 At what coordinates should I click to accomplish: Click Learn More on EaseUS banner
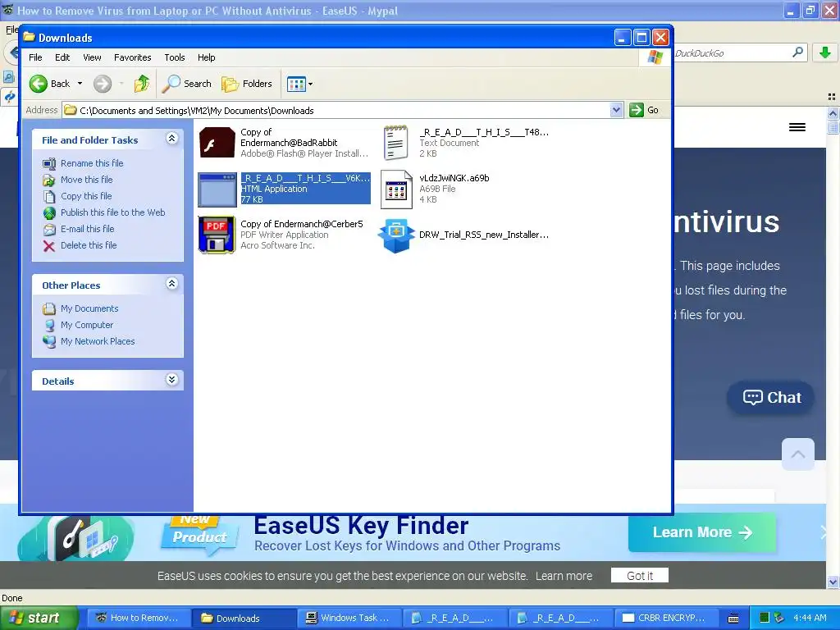(x=702, y=532)
